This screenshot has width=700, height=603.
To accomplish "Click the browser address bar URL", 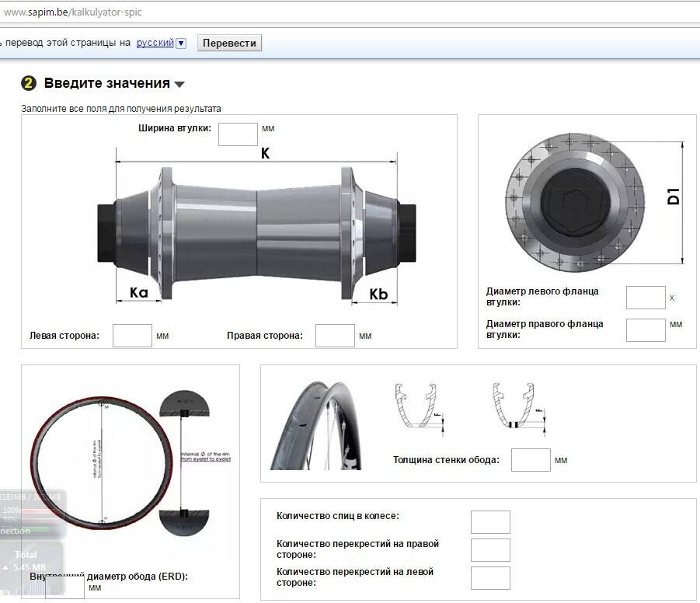I will (x=74, y=12).
